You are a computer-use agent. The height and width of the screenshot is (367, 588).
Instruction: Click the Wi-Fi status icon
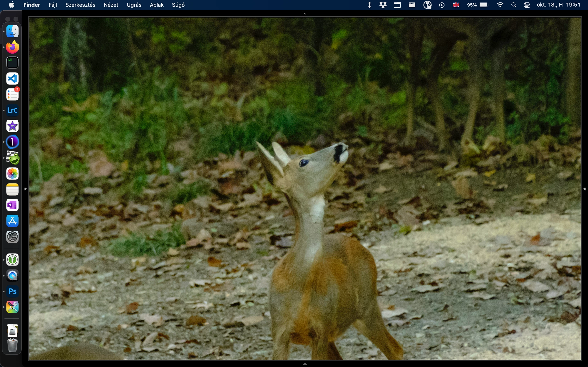click(500, 5)
